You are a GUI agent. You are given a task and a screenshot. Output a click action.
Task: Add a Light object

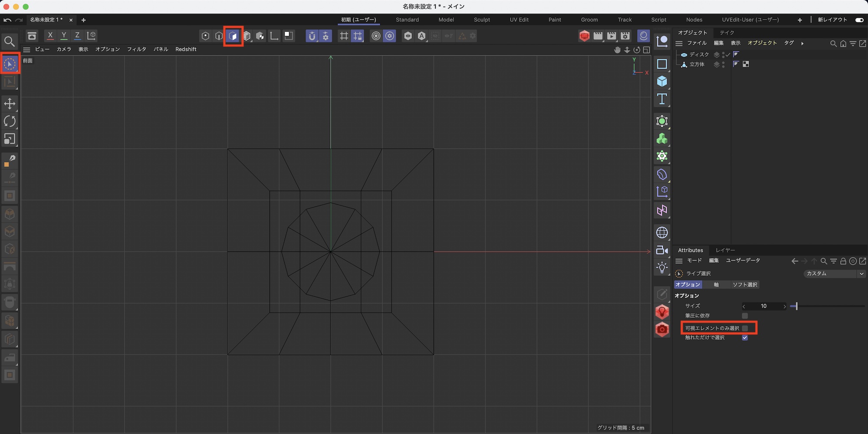click(x=662, y=268)
